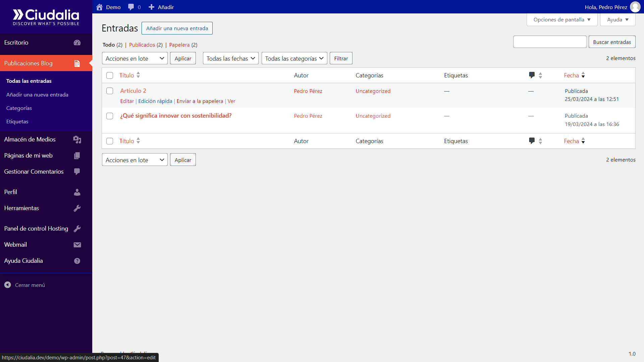Select the sostenibilidad post checkbox

click(x=110, y=116)
